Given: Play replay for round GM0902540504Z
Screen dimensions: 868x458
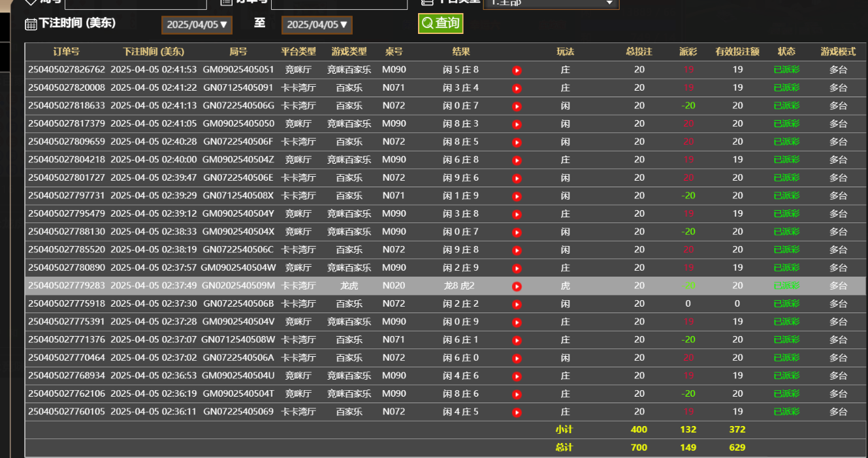Looking at the screenshot, I should (x=517, y=160).
